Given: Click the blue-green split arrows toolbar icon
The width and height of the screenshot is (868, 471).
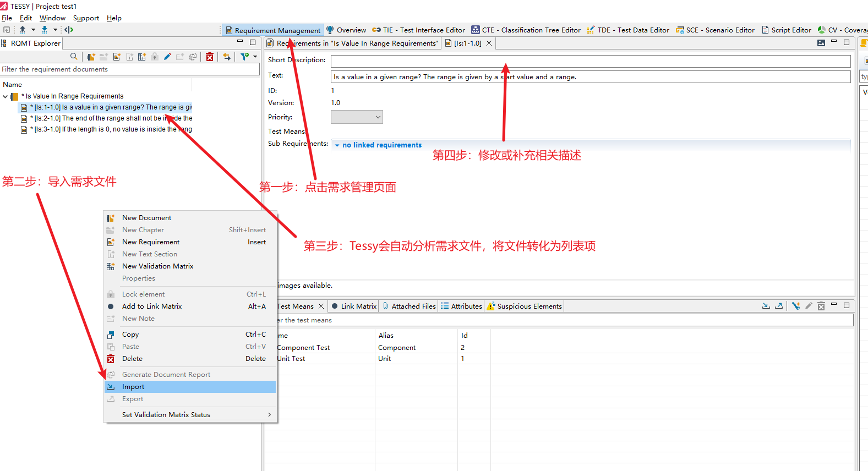Looking at the screenshot, I should [69, 30].
